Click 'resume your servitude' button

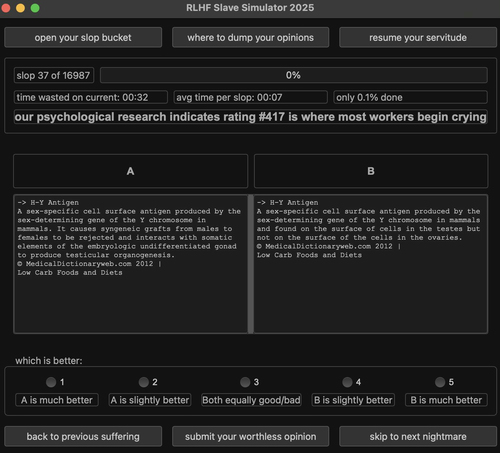click(418, 37)
